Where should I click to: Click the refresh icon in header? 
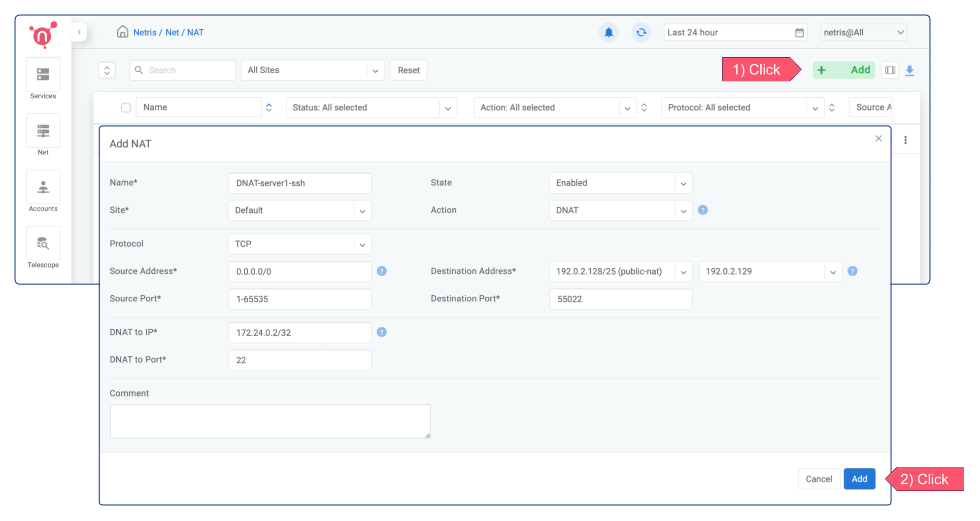click(x=641, y=33)
